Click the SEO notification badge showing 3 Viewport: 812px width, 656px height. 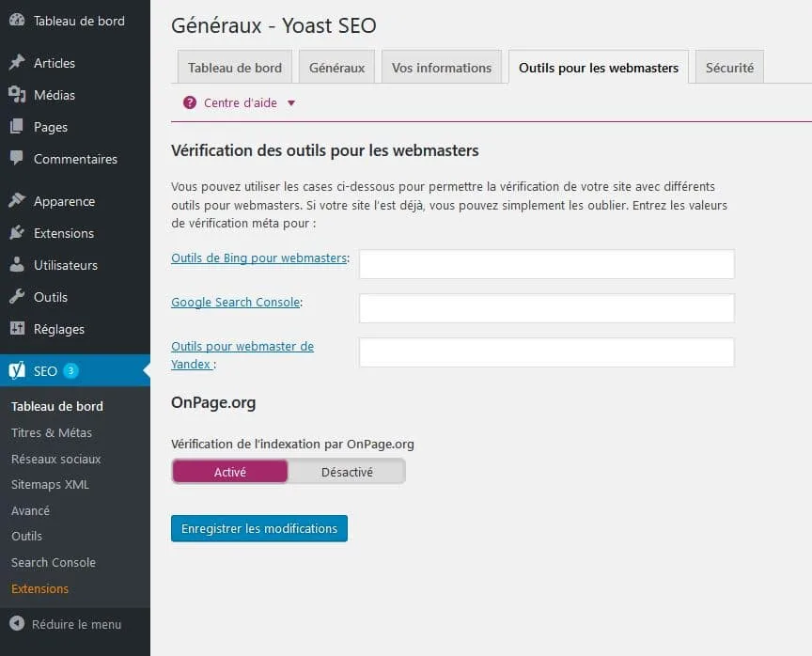tap(70, 370)
